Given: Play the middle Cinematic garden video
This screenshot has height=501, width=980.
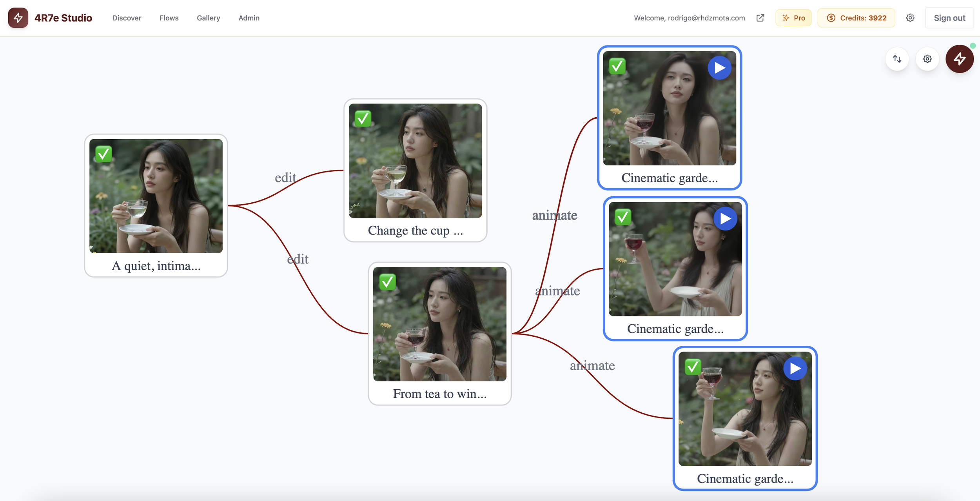Looking at the screenshot, I should 725,218.
